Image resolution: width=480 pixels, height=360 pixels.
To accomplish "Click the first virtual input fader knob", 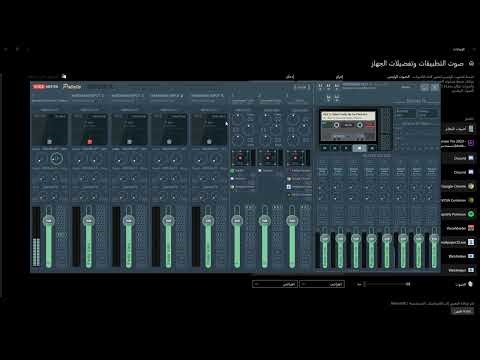I will 237,220.
